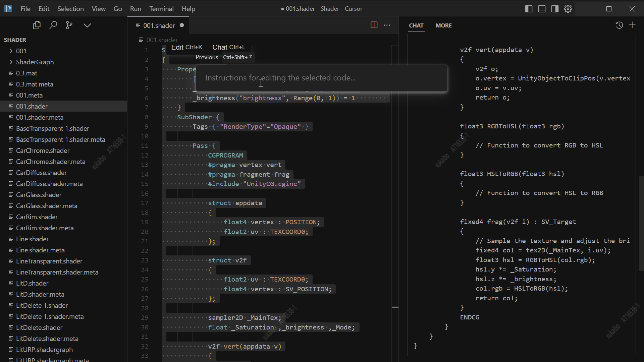Viewport: 644px width, 362px height.
Task: Switch to the MORE tab in right panel
Action: (443, 25)
